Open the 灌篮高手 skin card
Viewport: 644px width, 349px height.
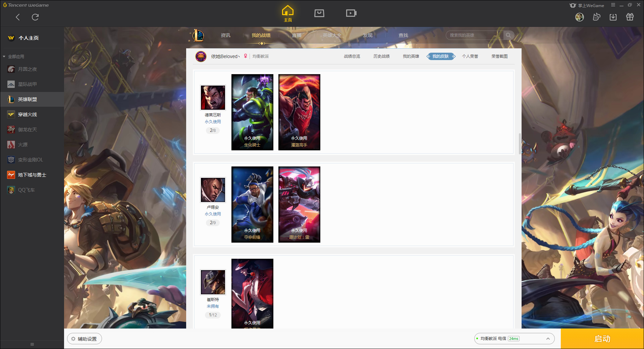tap(299, 112)
